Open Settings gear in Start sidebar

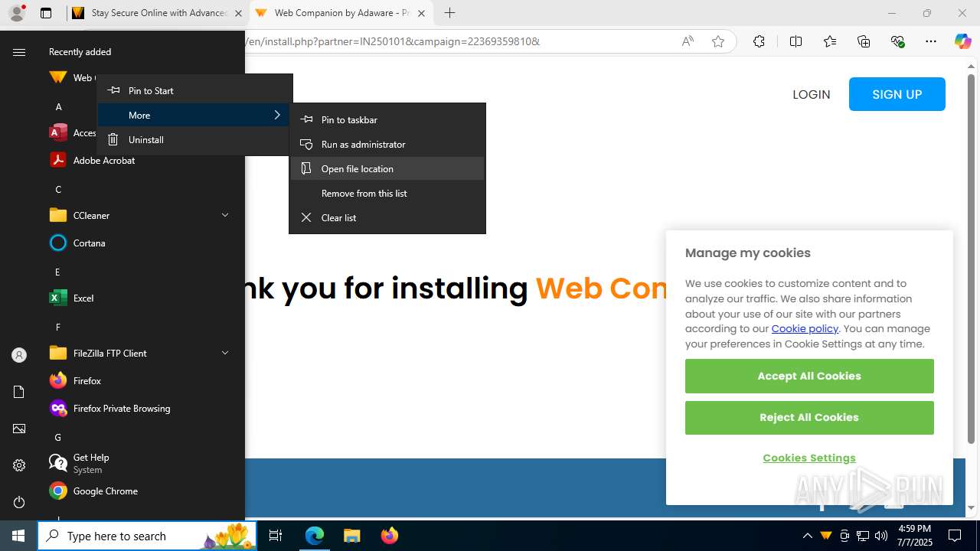tap(19, 465)
